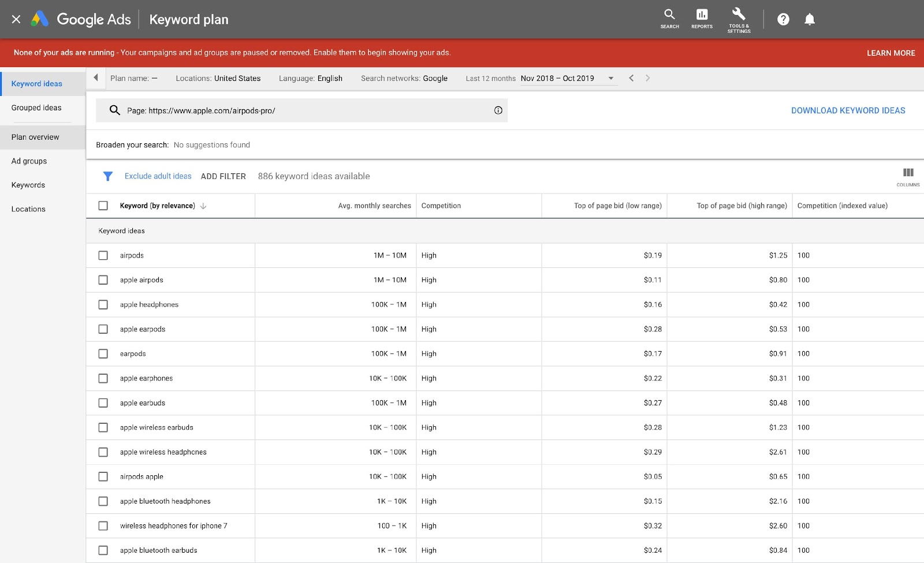Viewport: 924px width, 563px height.
Task: Click the magnifier icon in the page search box
Action: pos(114,110)
